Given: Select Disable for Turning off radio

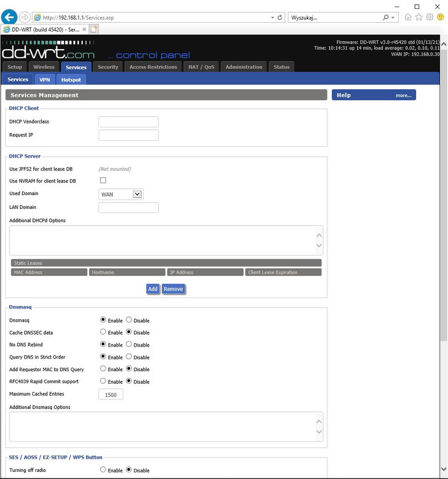Looking at the screenshot, I should (x=129, y=470).
